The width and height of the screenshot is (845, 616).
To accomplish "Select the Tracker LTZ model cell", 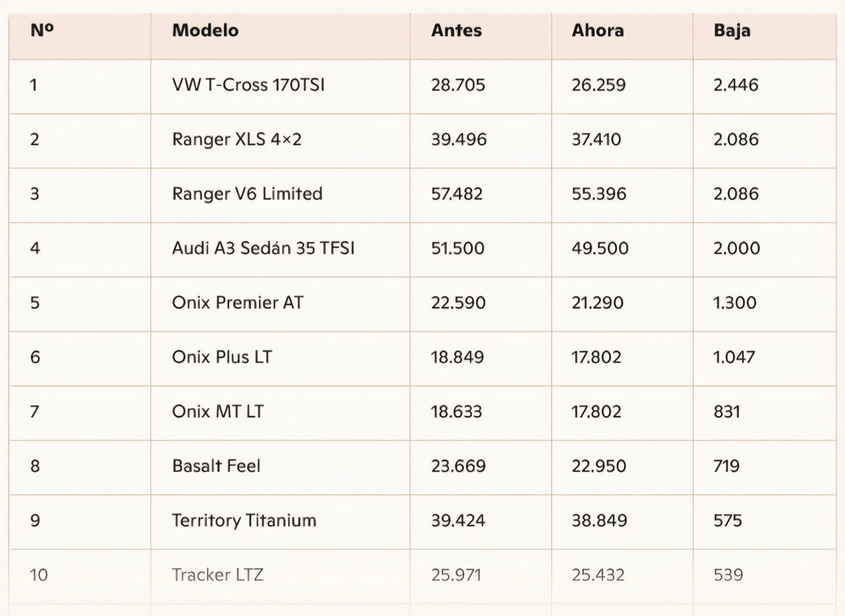I will tap(218, 575).
